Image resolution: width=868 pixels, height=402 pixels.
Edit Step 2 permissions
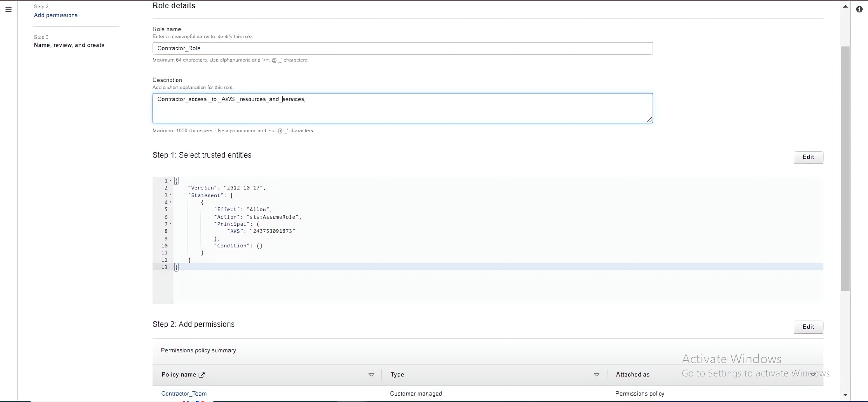[x=808, y=327]
